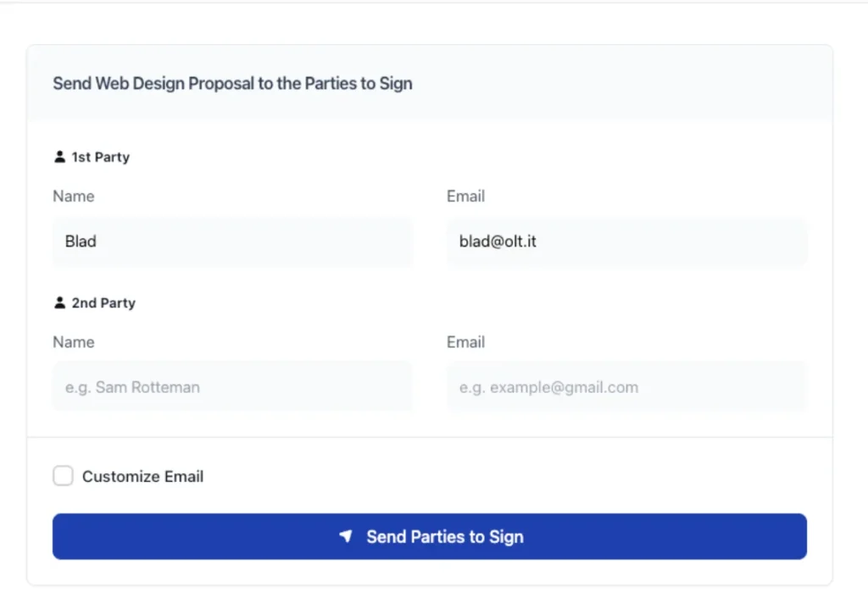The image size is (868, 609).
Task: Focus the 1st Party Name field containing Blad
Action: (232, 241)
